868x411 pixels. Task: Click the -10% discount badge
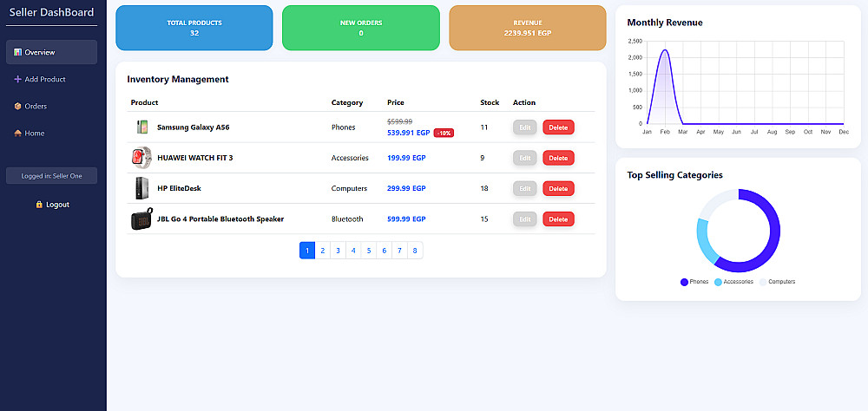pos(444,133)
